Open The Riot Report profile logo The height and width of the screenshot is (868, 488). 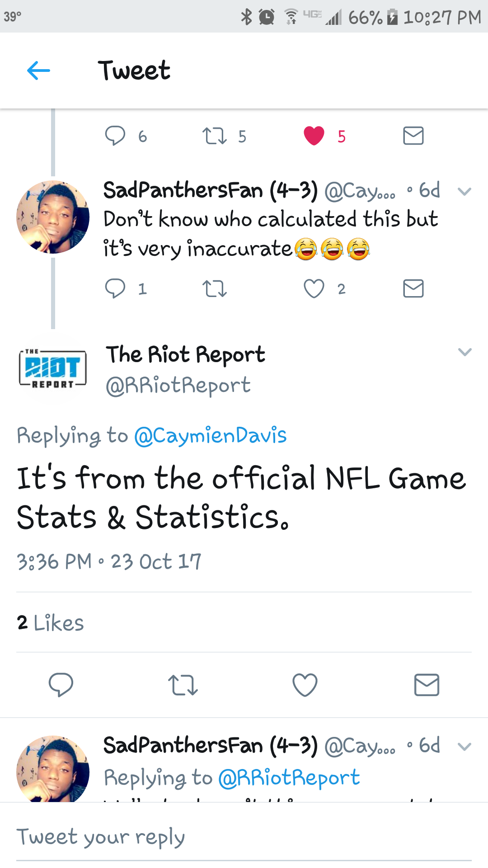click(53, 368)
